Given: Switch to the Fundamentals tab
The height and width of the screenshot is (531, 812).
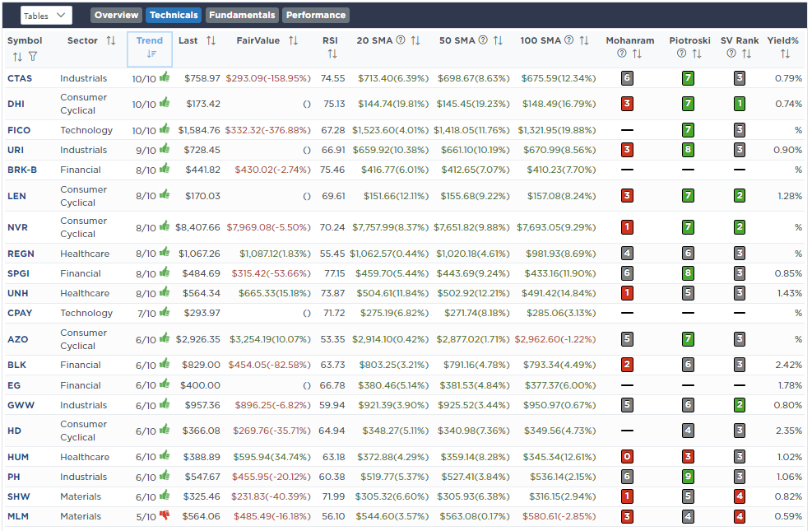Looking at the screenshot, I should tap(241, 15).
